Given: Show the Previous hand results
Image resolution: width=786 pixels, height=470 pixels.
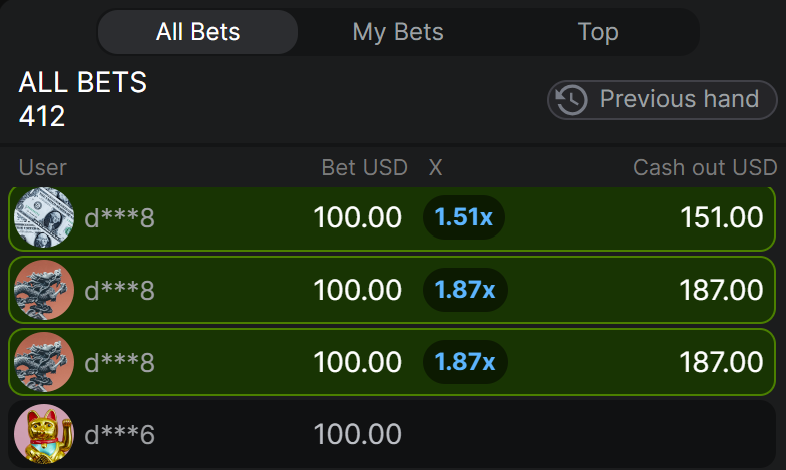Looking at the screenshot, I should coord(662,100).
